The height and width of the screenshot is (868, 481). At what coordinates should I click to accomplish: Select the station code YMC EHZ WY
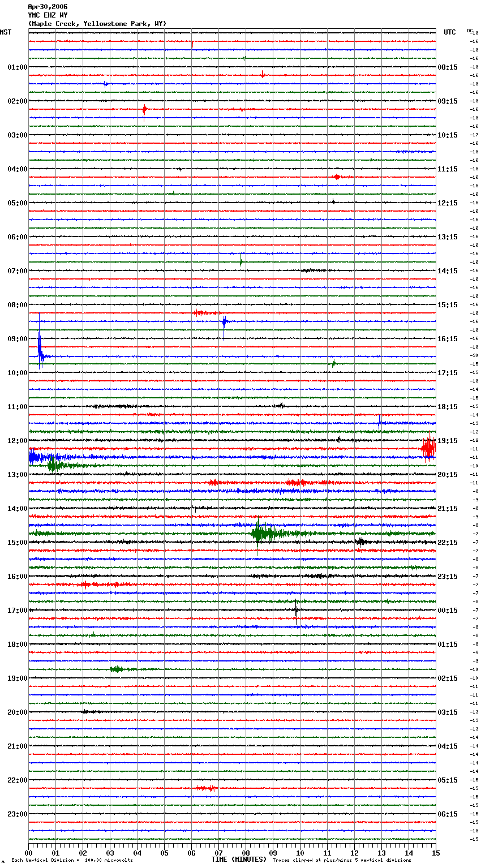click(x=48, y=15)
